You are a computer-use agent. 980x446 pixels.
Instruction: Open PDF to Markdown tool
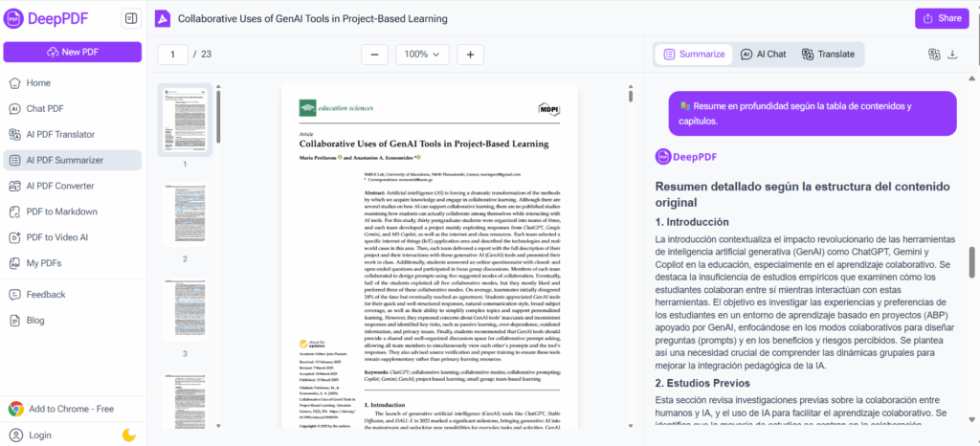click(73, 212)
